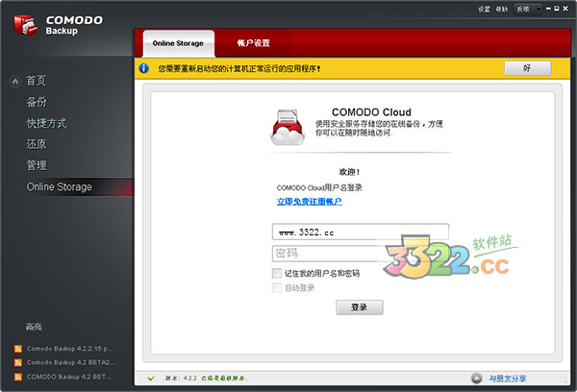Screen dimensions: 577x392
Task: Open 帮助 in the title bar
Action: point(502,9)
